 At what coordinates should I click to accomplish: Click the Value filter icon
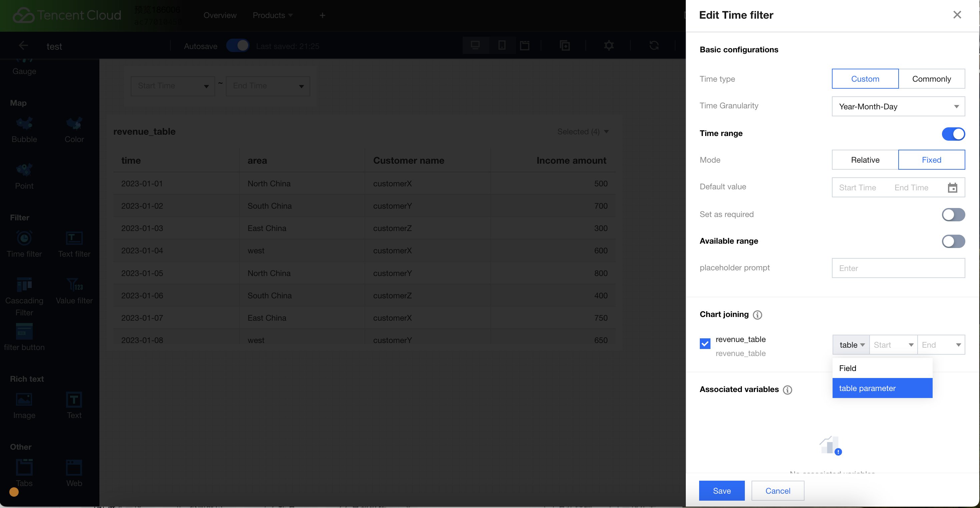pos(74,285)
